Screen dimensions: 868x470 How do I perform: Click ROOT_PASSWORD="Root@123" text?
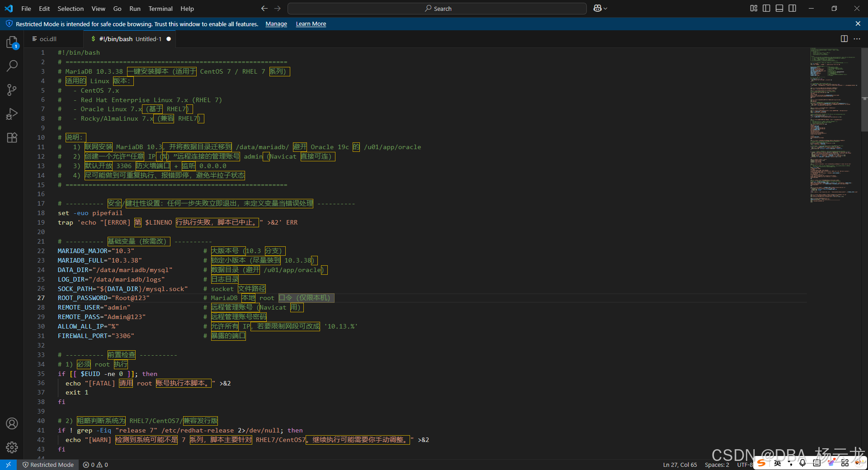(104, 298)
